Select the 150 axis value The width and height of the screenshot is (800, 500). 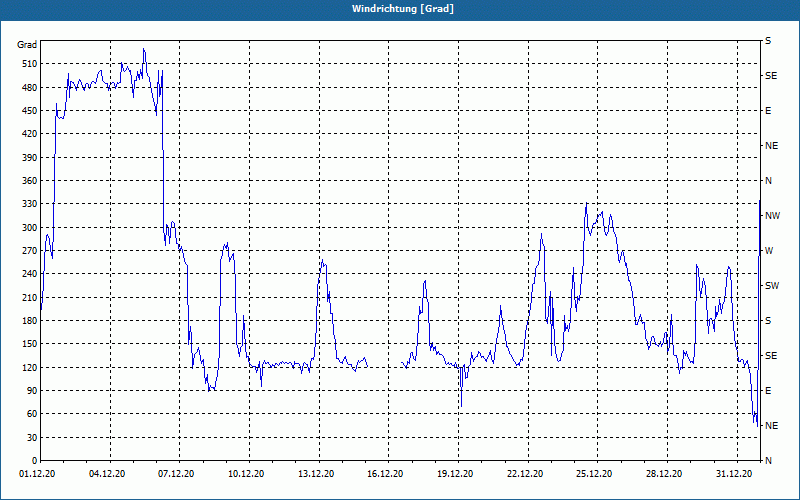tap(29, 344)
